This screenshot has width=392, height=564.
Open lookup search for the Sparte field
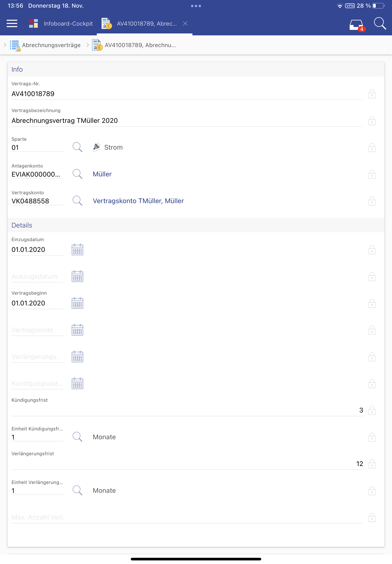(x=77, y=147)
